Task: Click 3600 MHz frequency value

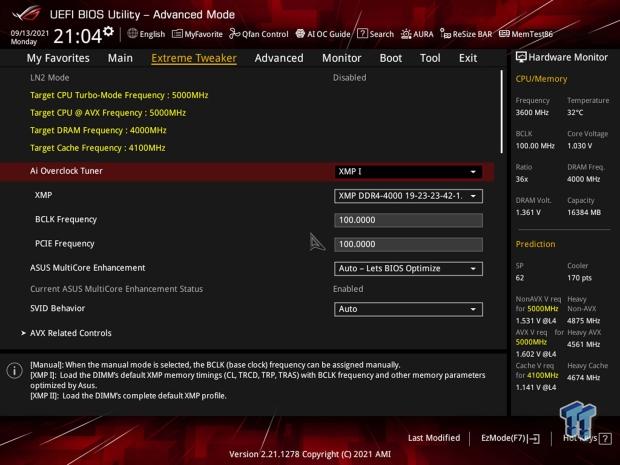Action: tap(532, 113)
